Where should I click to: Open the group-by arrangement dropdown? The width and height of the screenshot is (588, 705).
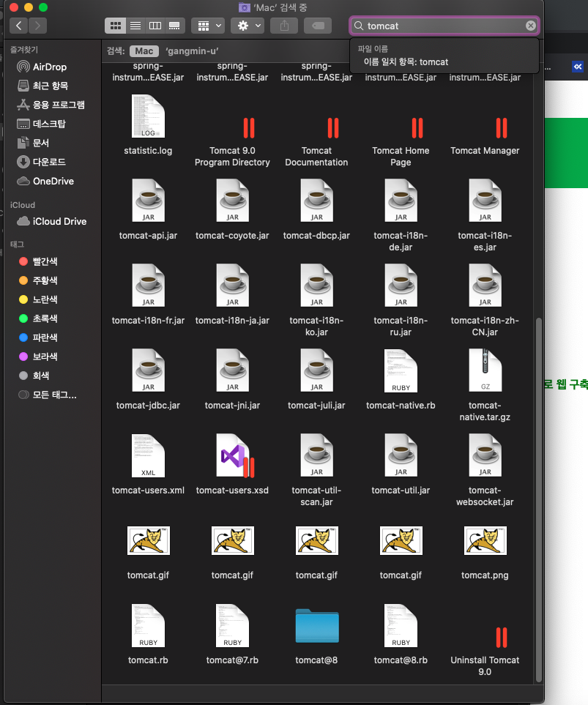point(208,26)
